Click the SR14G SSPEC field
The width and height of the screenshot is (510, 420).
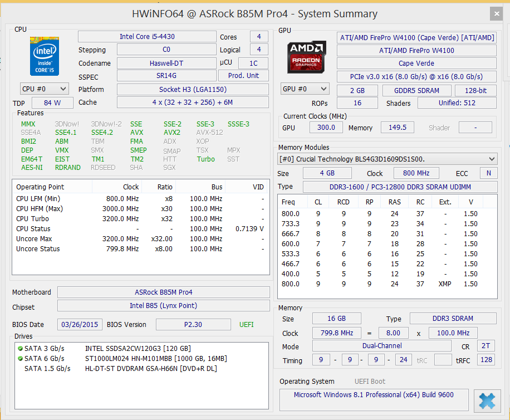[x=166, y=75]
